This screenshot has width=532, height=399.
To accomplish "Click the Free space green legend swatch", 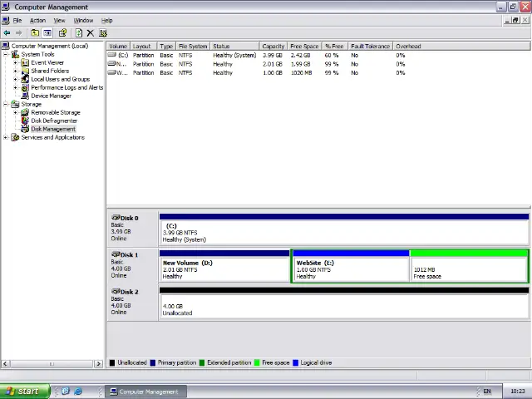I will coord(257,362).
